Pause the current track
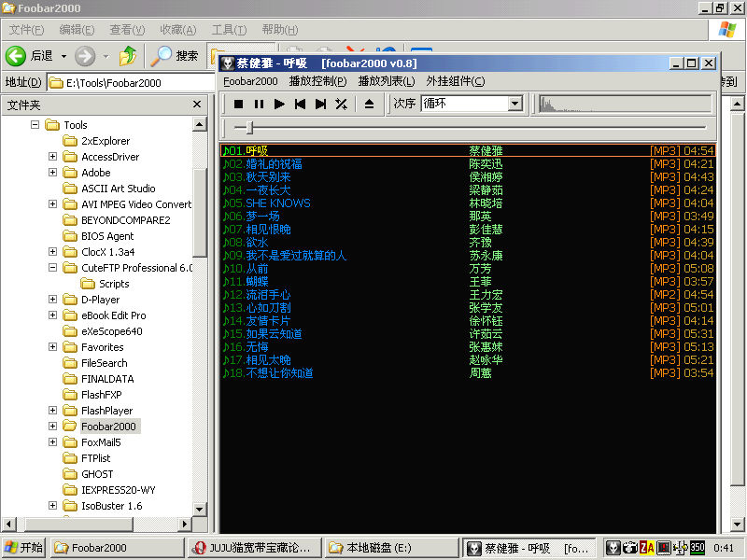 [x=259, y=104]
